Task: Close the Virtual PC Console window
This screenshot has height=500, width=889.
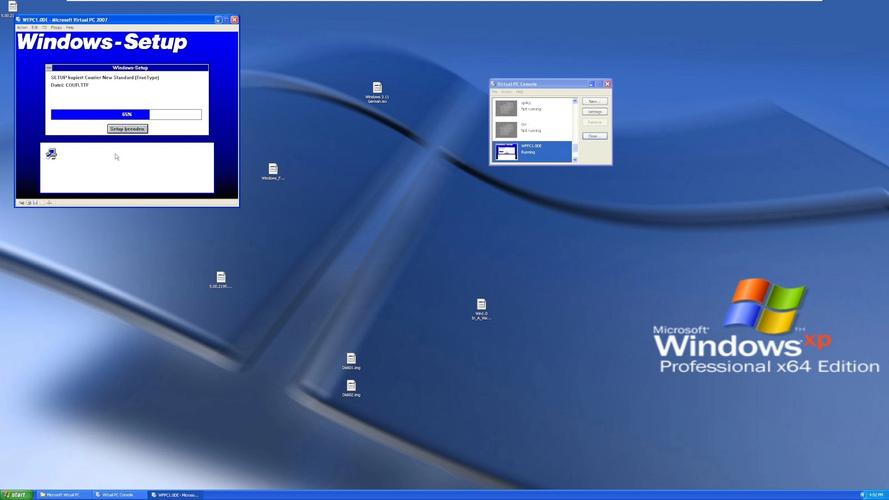Action: tap(607, 84)
